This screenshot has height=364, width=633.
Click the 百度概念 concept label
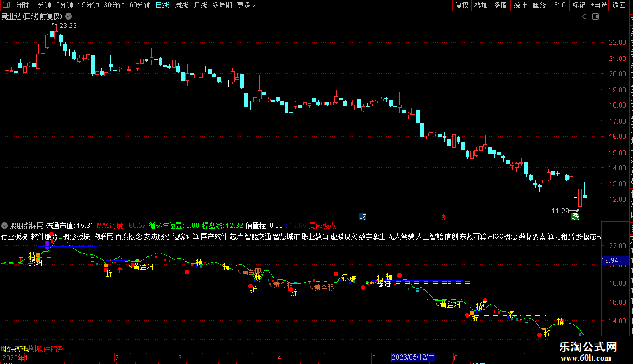point(128,236)
